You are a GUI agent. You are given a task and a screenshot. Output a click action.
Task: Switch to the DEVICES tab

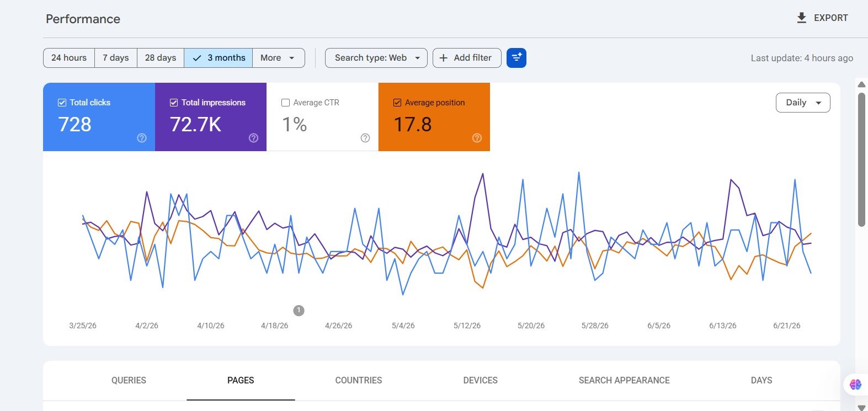point(481,381)
